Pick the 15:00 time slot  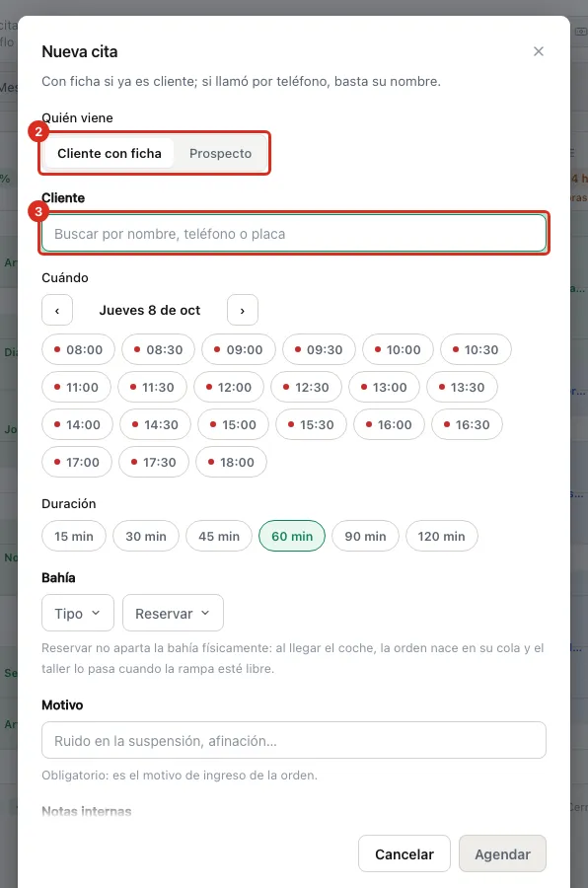point(234,424)
